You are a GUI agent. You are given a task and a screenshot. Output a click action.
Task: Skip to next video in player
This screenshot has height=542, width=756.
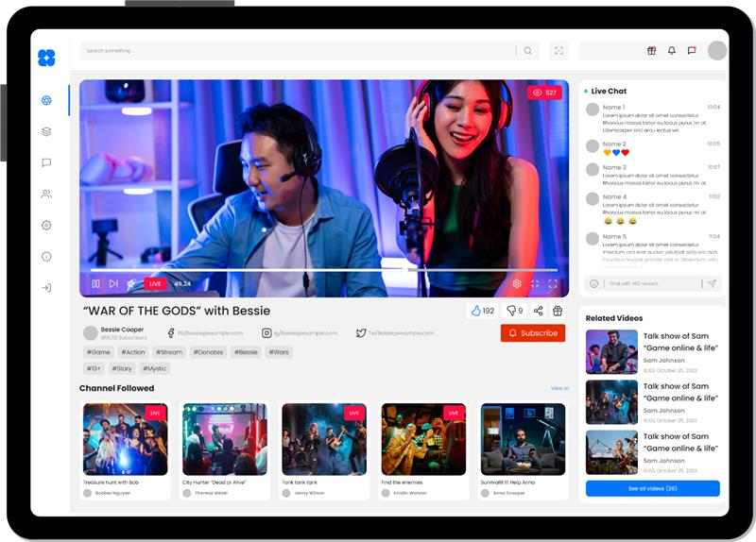[113, 284]
